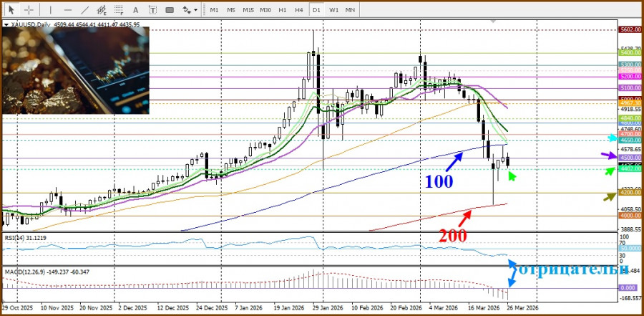The image size is (644, 316).
Task: Select the 5200.00 price level label
Action: pyautogui.click(x=630, y=77)
